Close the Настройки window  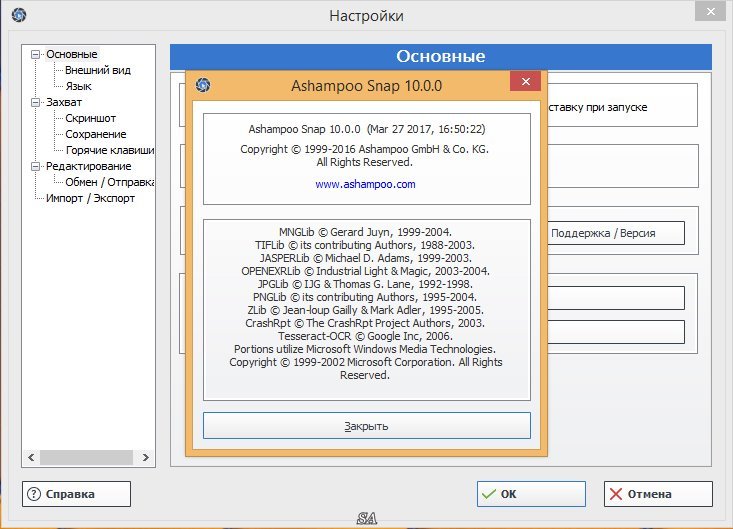(x=710, y=11)
